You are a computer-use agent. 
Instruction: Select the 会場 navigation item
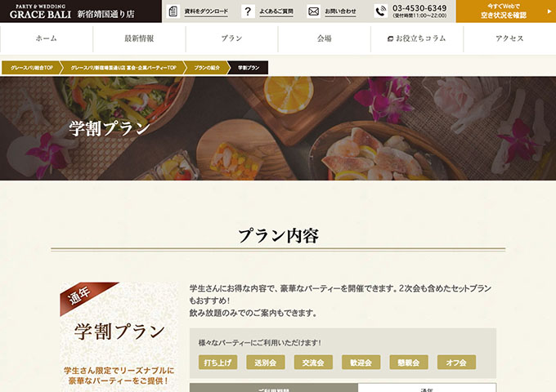[x=324, y=38]
